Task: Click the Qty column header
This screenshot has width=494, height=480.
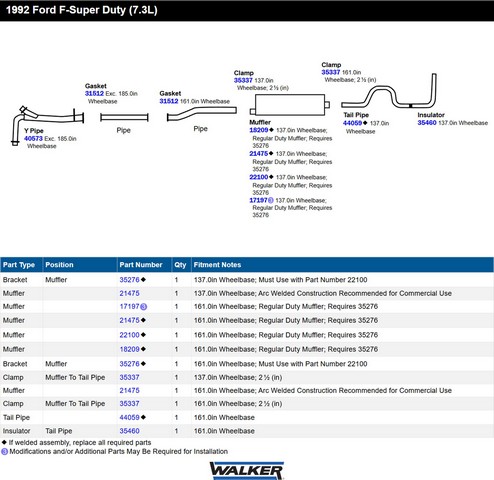Action: coord(181,265)
